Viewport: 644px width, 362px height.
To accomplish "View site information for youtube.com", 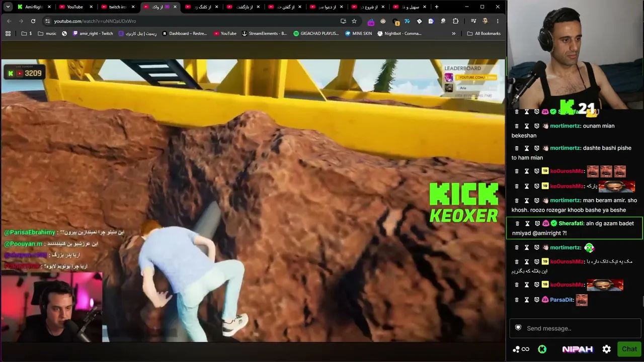I will click(x=48, y=21).
